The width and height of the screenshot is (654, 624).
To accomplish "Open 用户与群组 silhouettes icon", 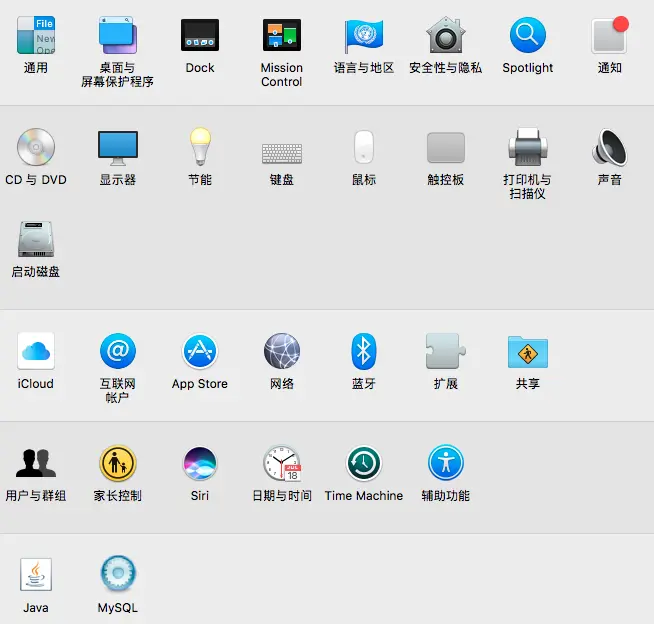I will 36,463.
